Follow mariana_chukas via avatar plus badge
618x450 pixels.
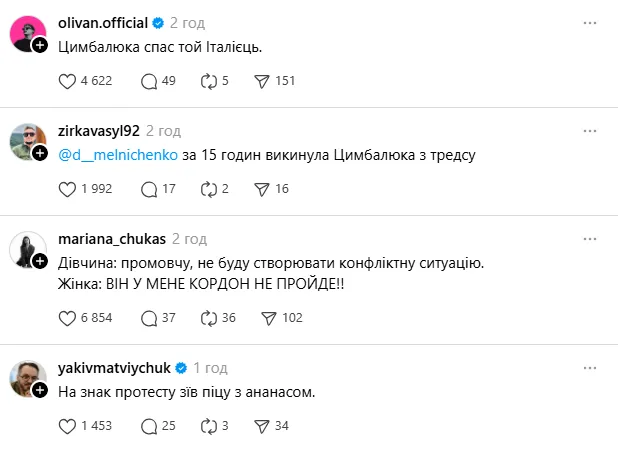pyautogui.click(x=40, y=261)
